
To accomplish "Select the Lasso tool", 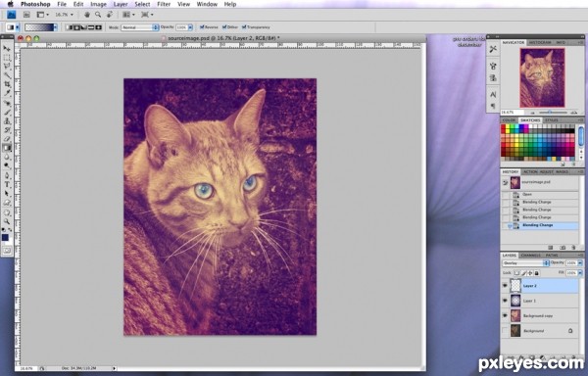I will pyautogui.click(x=7, y=67).
